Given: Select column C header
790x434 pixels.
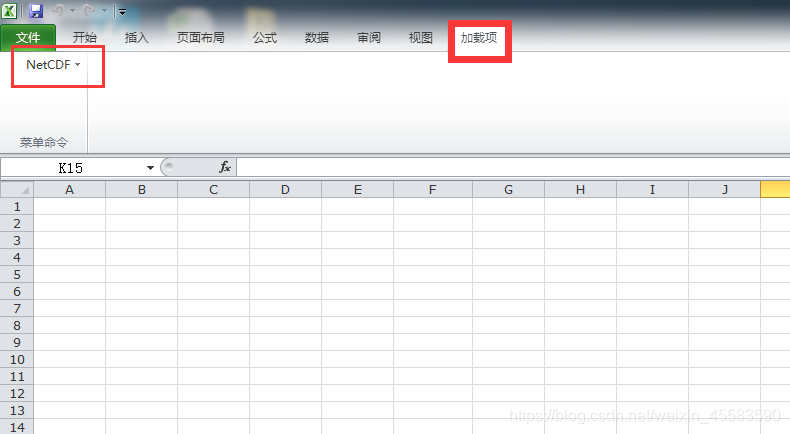Looking at the screenshot, I should pos(214,190).
